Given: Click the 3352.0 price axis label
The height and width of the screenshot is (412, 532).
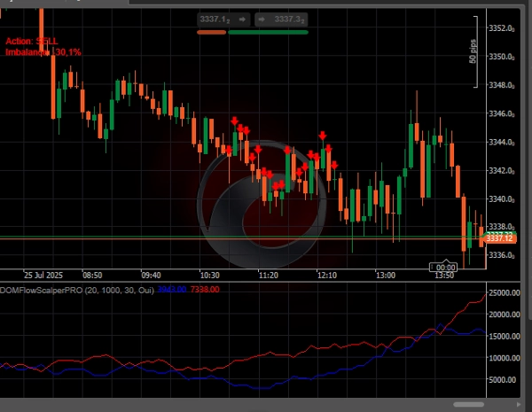Looking at the screenshot, I should [x=503, y=28].
